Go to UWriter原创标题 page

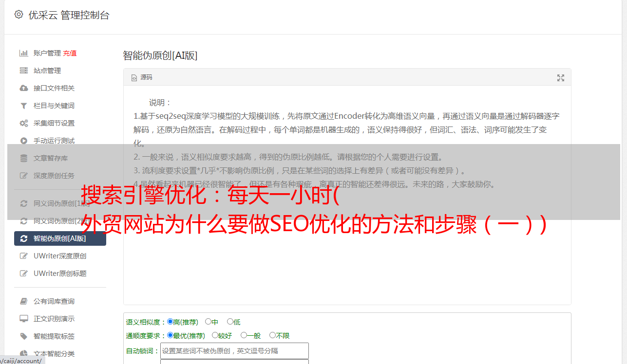[x=60, y=273]
